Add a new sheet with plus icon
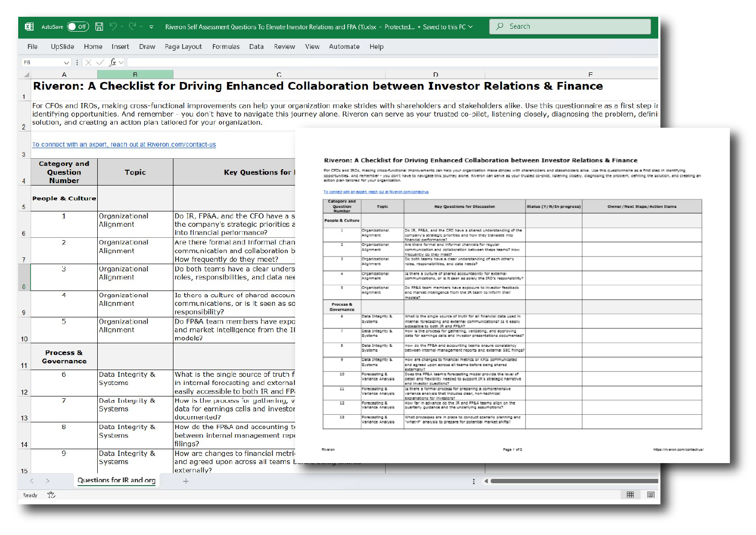 click(186, 481)
